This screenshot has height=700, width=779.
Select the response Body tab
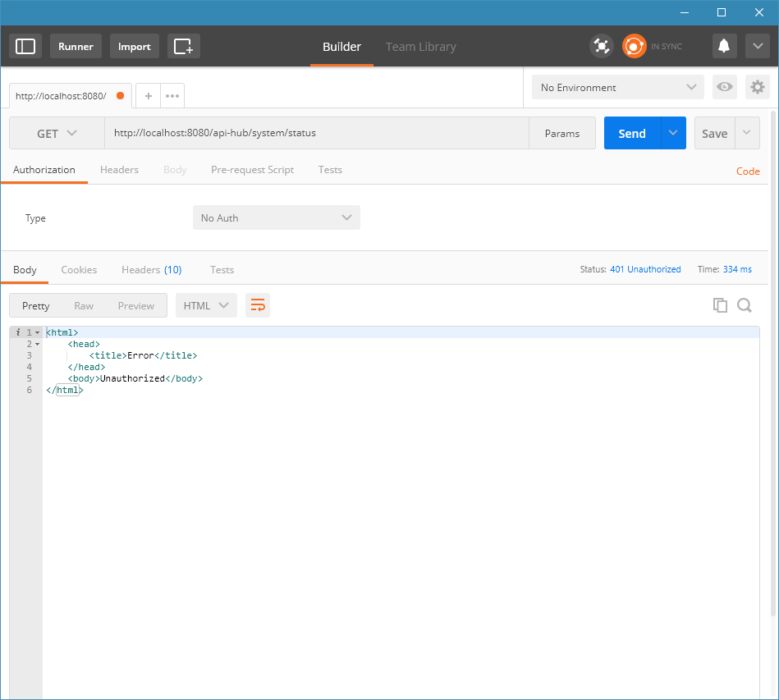tap(25, 270)
